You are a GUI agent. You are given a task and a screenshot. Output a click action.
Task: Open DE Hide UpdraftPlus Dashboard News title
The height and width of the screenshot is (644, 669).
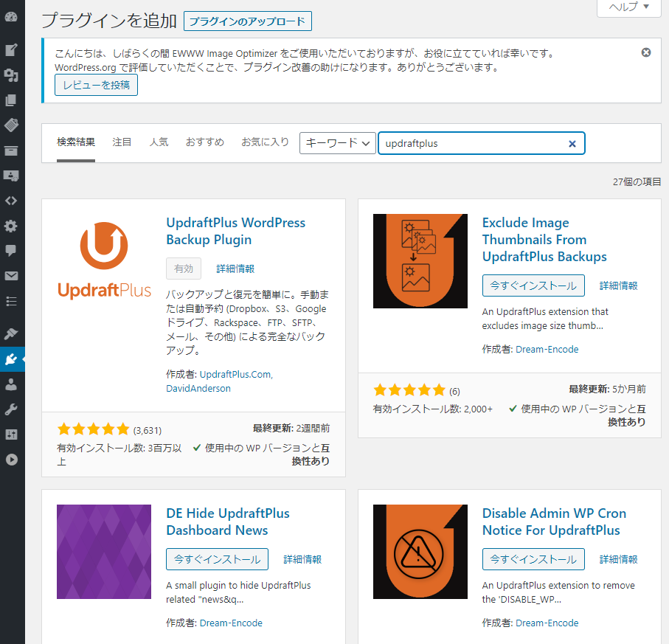228,522
